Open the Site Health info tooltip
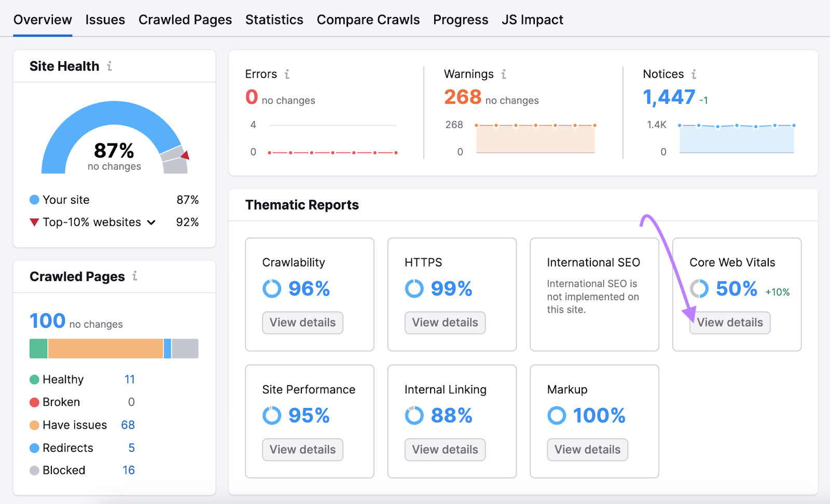 point(109,66)
